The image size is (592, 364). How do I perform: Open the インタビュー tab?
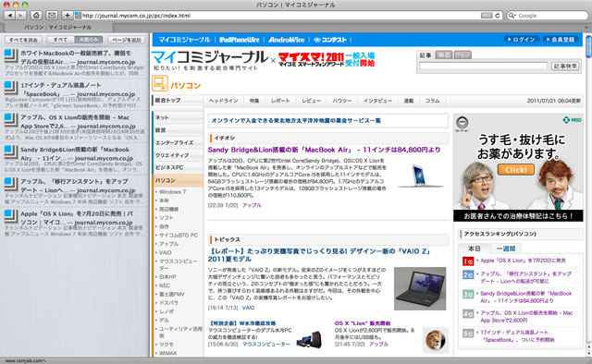coord(377,101)
